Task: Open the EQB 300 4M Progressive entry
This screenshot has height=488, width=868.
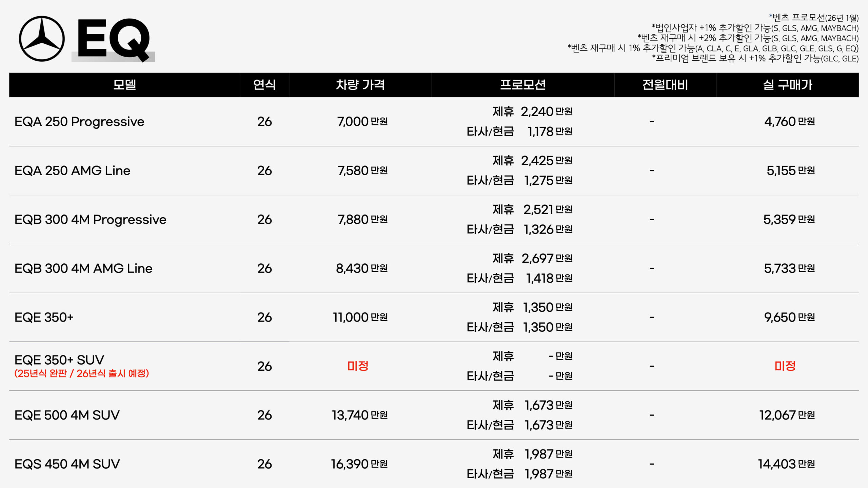Action: pos(91,220)
